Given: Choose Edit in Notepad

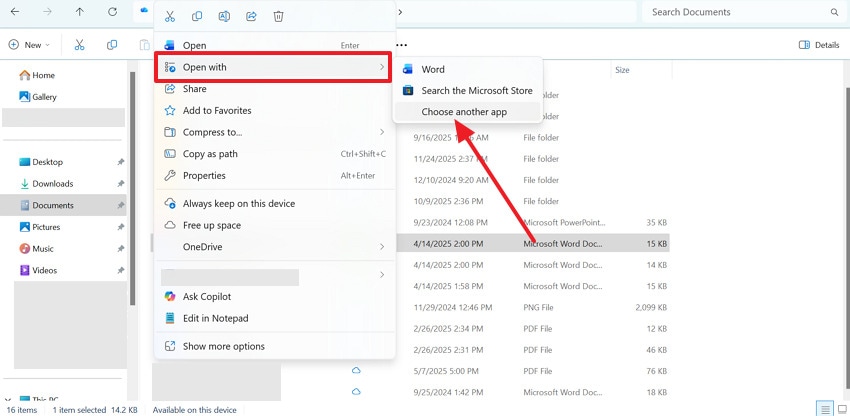Looking at the screenshot, I should (275, 318).
